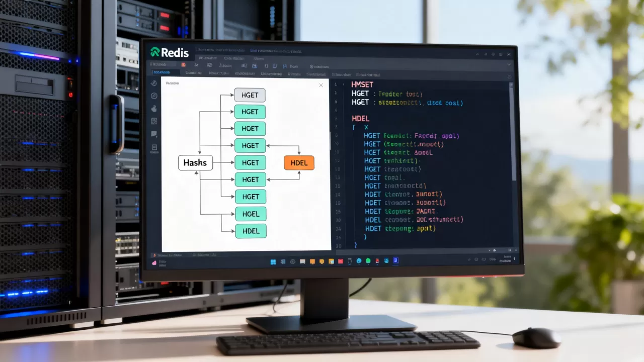Open the chat bubble icon in the left sidebar
This screenshot has height=362, width=644.
click(x=154, y=134)
